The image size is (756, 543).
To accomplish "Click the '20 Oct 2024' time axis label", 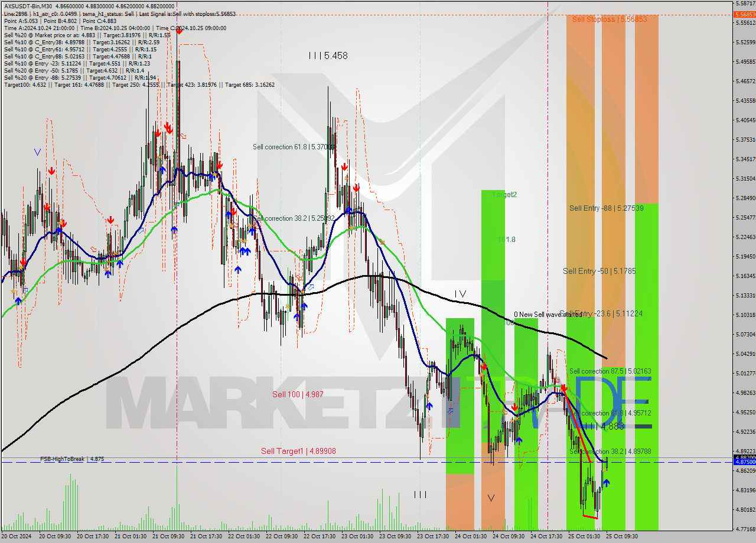I will (17, 537).
